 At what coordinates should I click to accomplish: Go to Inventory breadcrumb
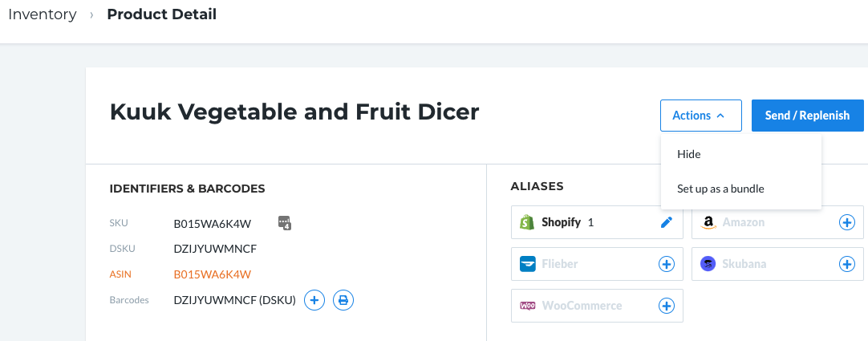click(x=42, y=14)
